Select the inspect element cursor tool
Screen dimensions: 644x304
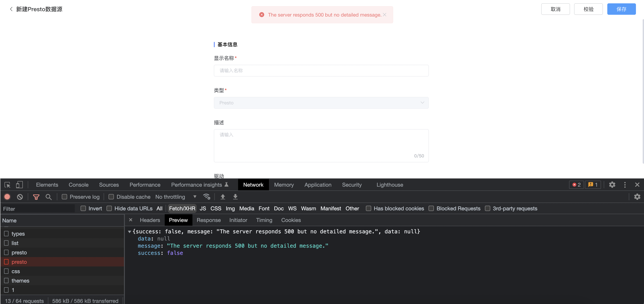tap(7, 185)
